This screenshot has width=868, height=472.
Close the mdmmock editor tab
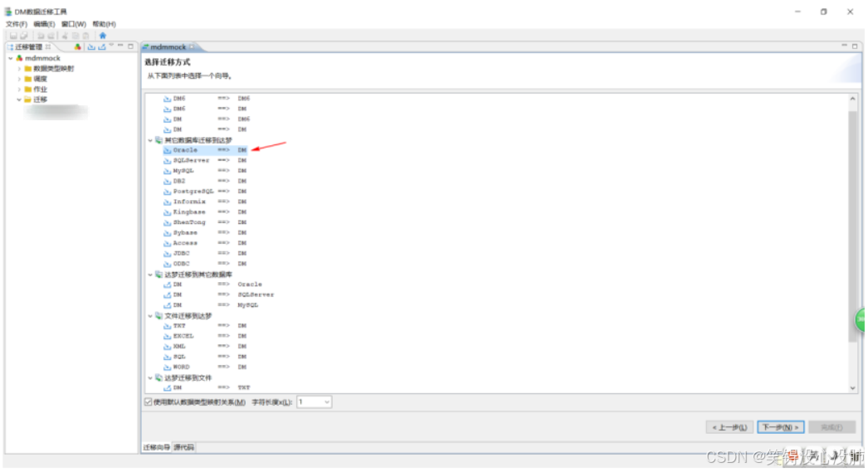click(192, 47)
